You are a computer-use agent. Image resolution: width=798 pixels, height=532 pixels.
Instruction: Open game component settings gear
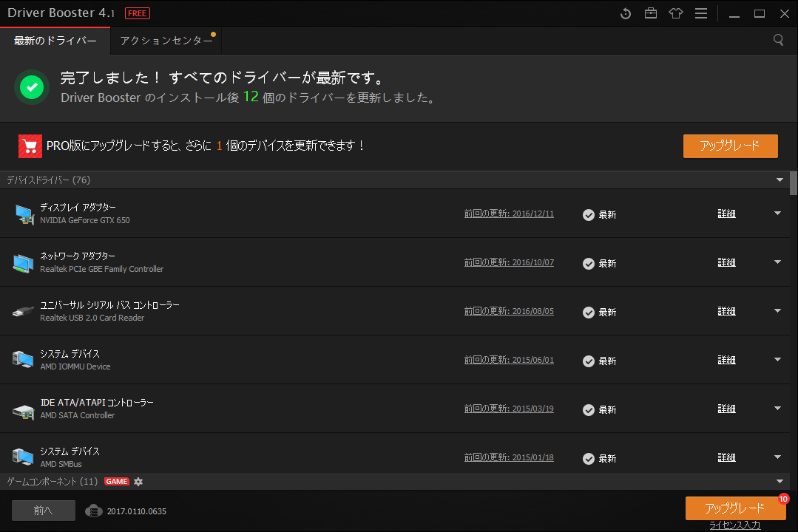(x=138, y=482)
